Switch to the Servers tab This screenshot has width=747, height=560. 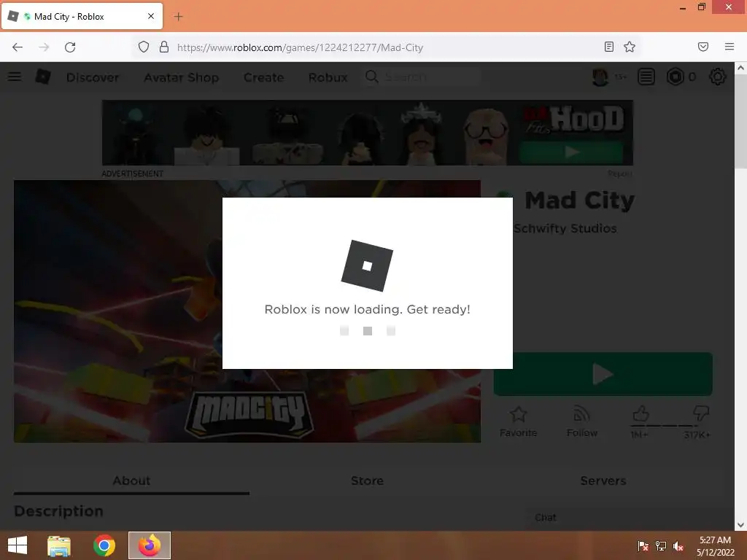pos(603,481)
